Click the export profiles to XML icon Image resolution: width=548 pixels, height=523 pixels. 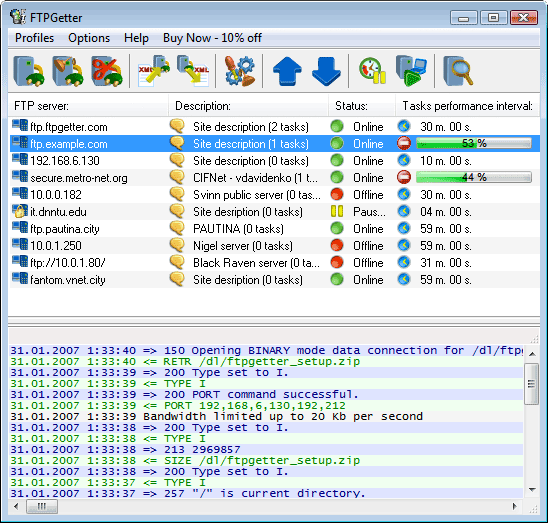point(193,71)
